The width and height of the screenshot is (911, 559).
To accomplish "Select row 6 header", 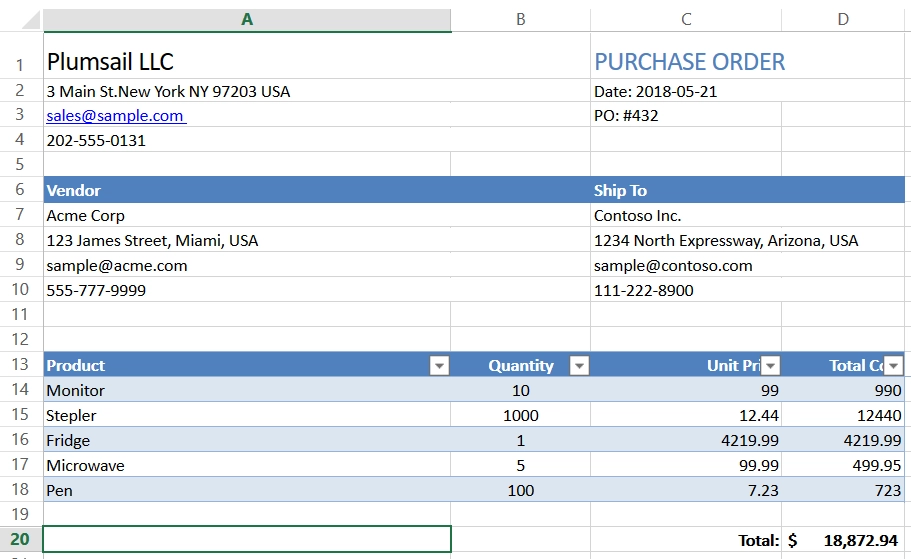I will pyautogui.click(x=20, y=189).
